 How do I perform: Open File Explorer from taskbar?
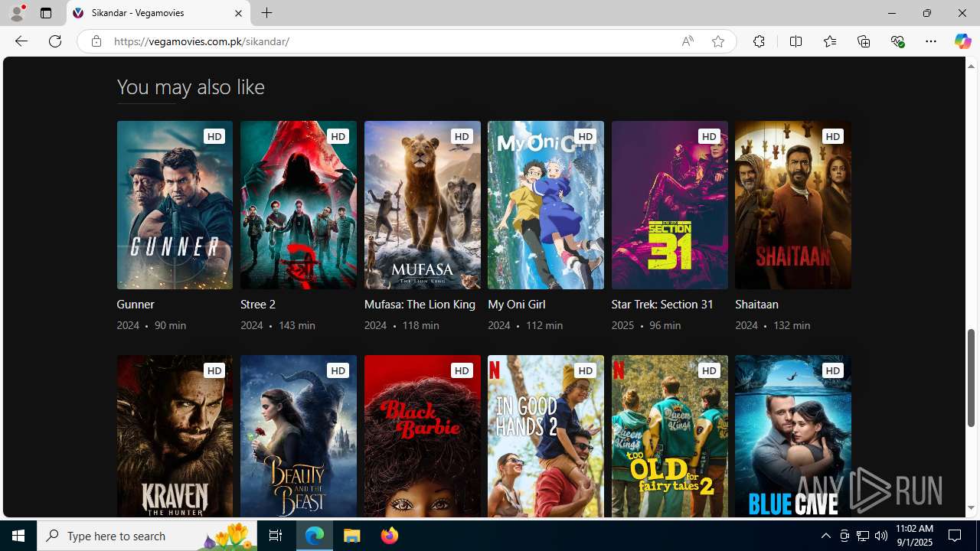[352, 536]
